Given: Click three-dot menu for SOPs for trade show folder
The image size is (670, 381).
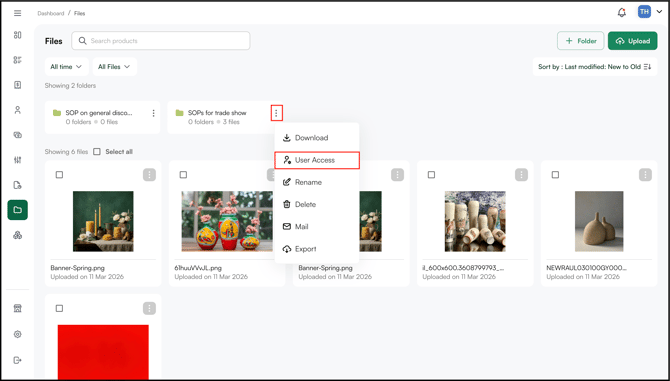Looking at the screenshot, I should point(276,113).
